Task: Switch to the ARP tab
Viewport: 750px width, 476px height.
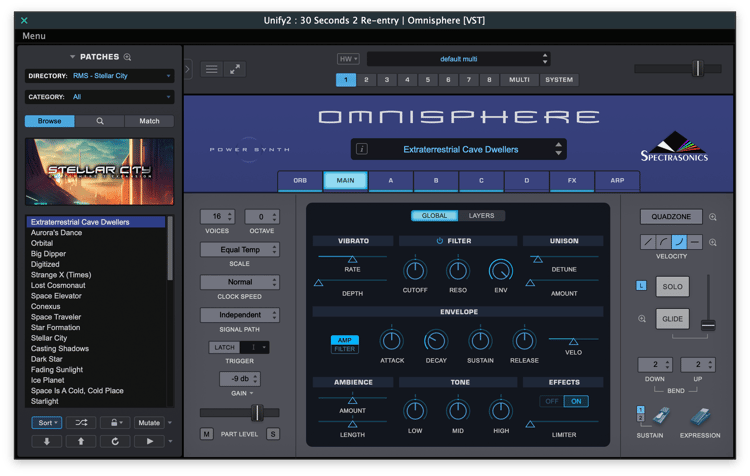Action: 617,181
